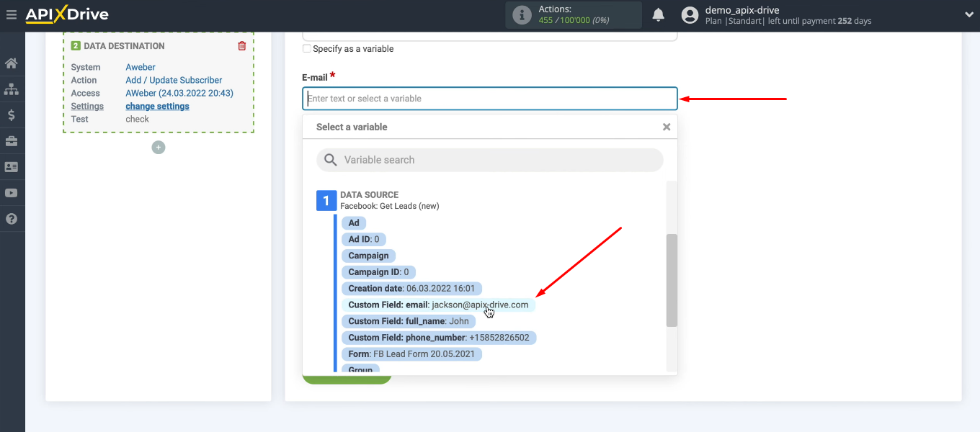Open the contacts card icon in the sidebar

(12, 166)
